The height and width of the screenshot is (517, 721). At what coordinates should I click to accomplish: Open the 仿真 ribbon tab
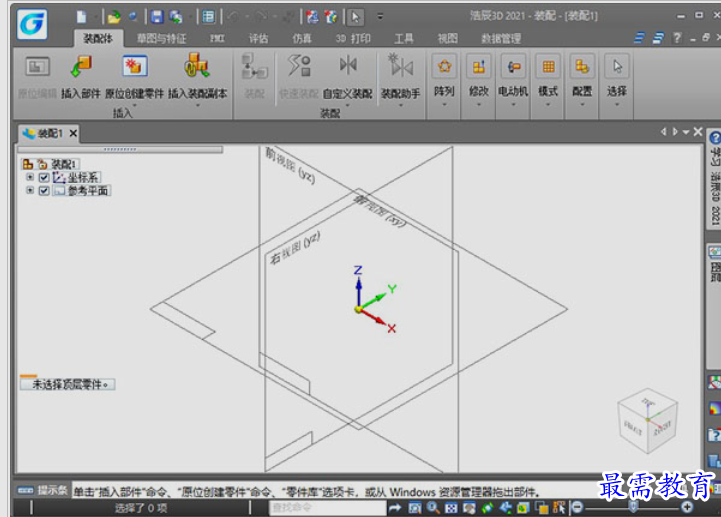[x=302, y=39]
